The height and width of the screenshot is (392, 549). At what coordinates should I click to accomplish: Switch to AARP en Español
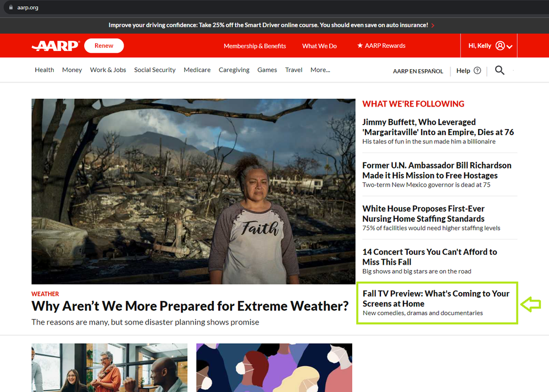pos(418,71)
